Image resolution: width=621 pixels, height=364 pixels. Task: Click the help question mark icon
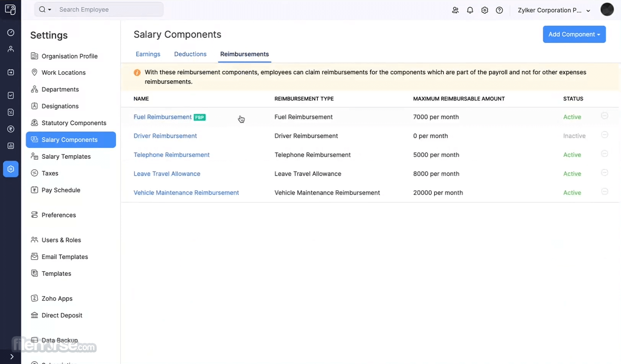tap(499, 10)
